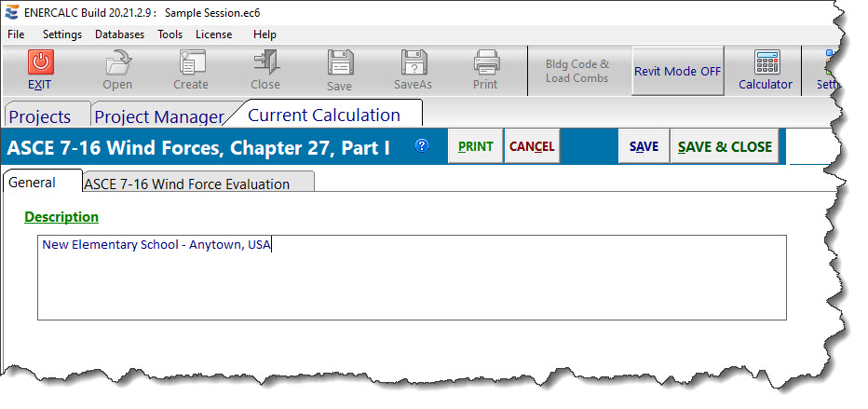This screenshot has width=868, height=409.
Task: Open the Tools menu
Action: coord(170,34)
